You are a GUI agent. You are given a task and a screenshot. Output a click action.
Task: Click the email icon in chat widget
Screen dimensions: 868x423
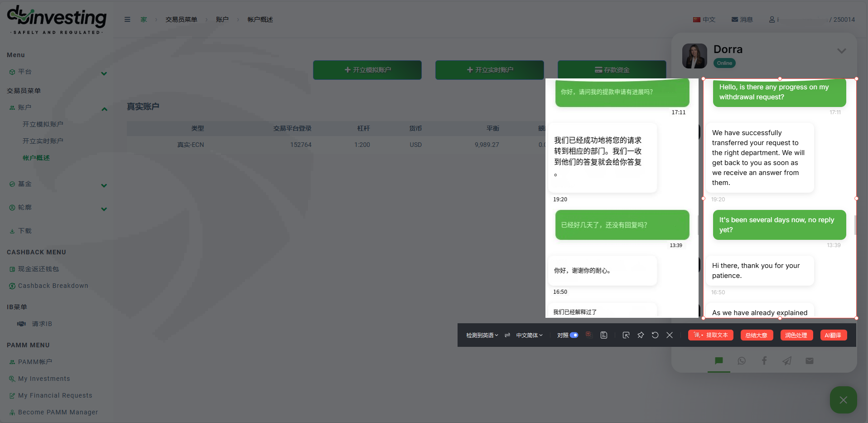pos(810,361)
